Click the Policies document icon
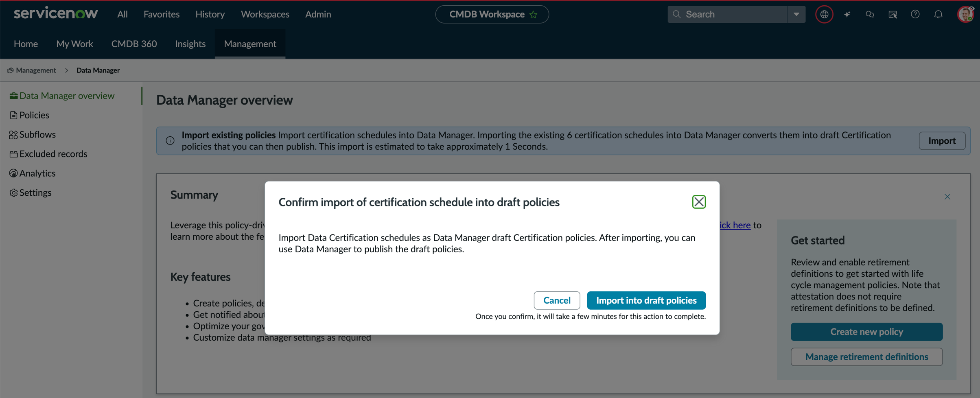 pos(13,115)
